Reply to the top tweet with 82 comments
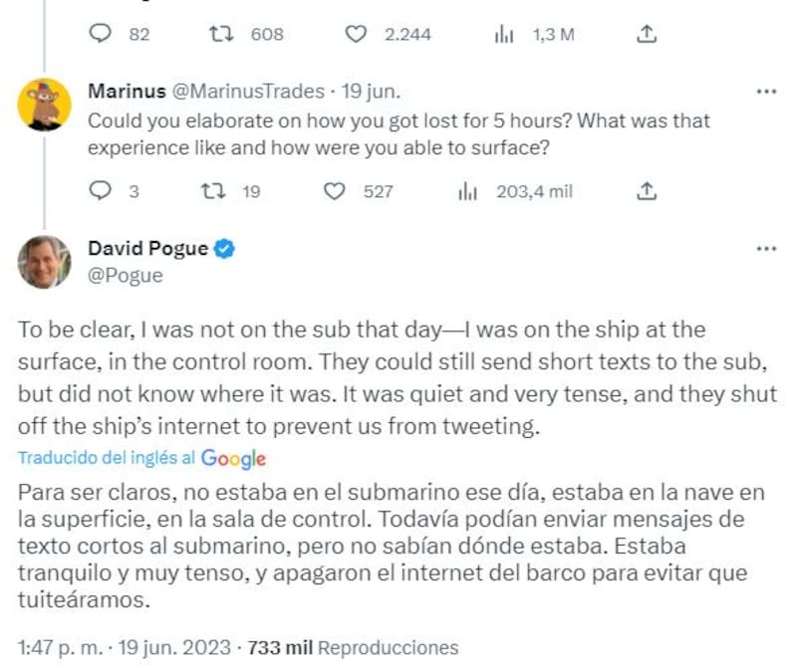Image resolution: width=797 pixels, height=672 pixels. (x=102, y=34)
